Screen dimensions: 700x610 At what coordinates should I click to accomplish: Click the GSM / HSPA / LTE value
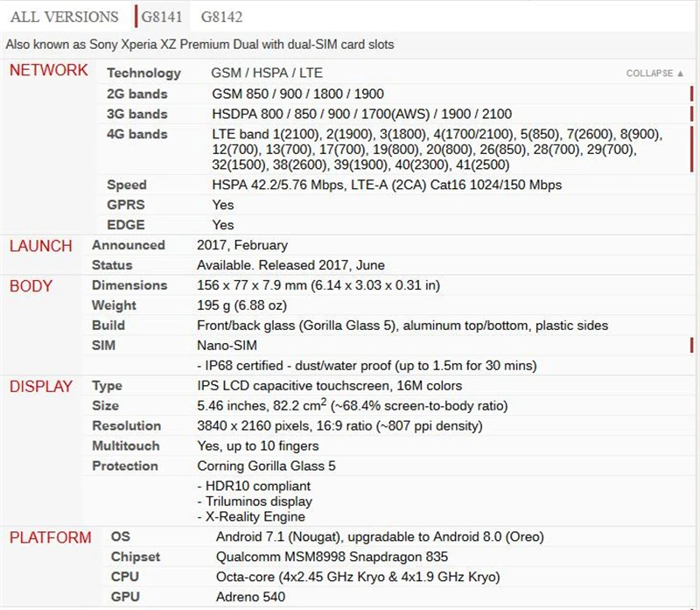tap(267, 73)
